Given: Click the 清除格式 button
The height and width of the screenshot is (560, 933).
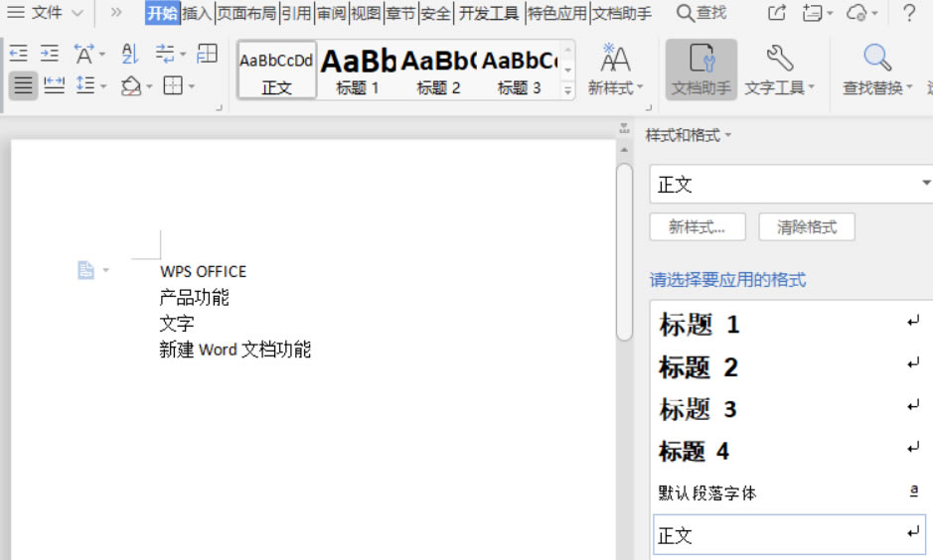Looking at the screenshot, I should coord(807,227).
